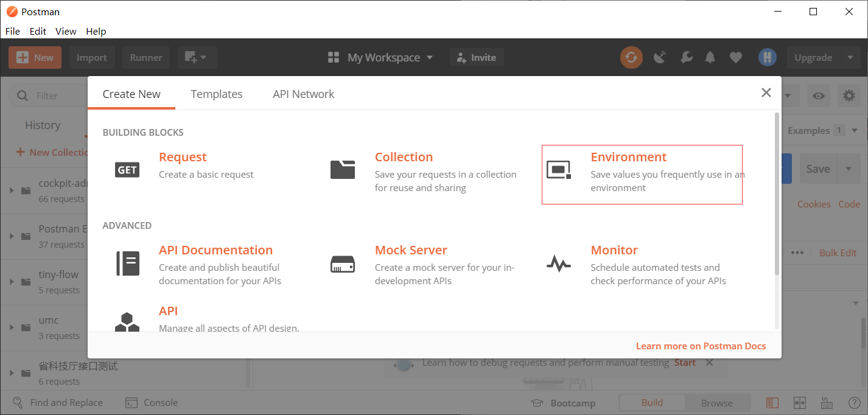This screenshot has width=868, height=415.
Task: Open the Console
Action: 152,403
